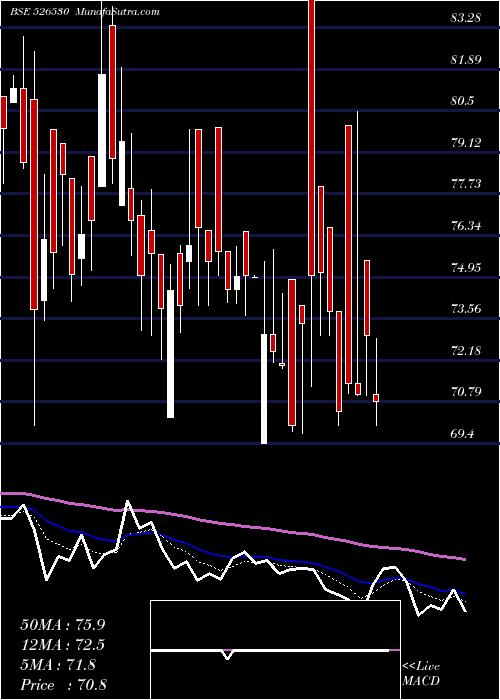Select the 79.12 price axis label
Viewport: 500px width, 700px height.
(x=466, y=142)
